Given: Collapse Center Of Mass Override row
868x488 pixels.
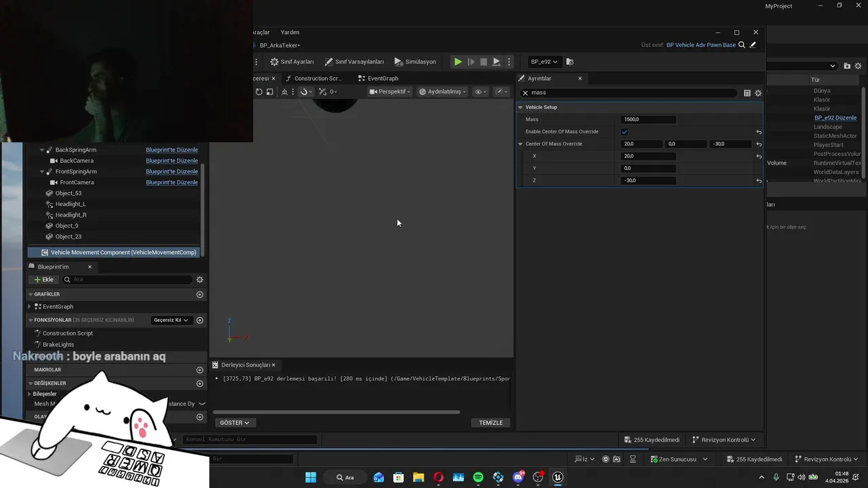Looking at the screenshot, I should (521, 144).
